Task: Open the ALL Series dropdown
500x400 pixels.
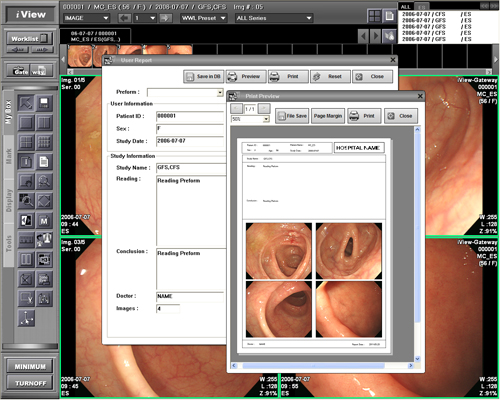Action: 274,18
